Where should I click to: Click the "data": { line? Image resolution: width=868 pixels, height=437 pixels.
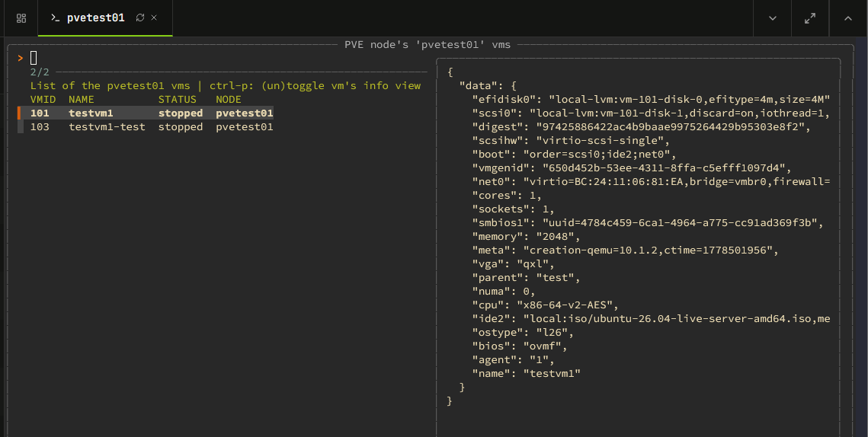click(488, 86)
